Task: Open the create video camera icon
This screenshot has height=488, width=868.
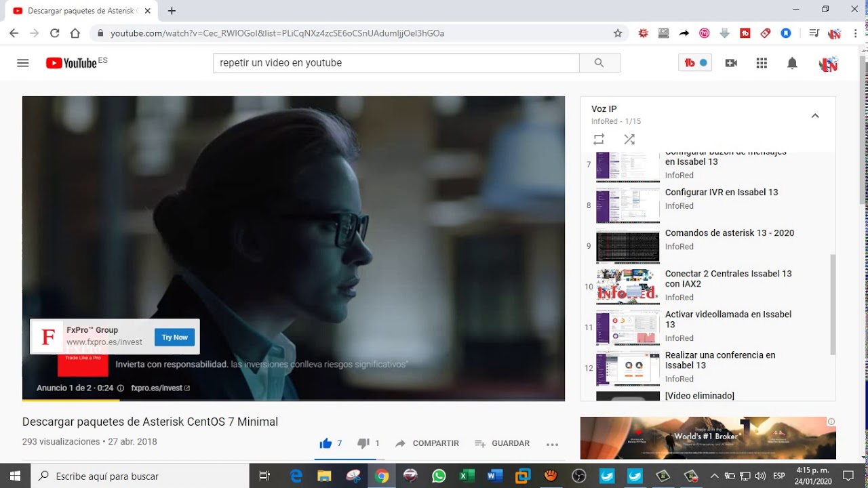Action: [x=731, y=63]
